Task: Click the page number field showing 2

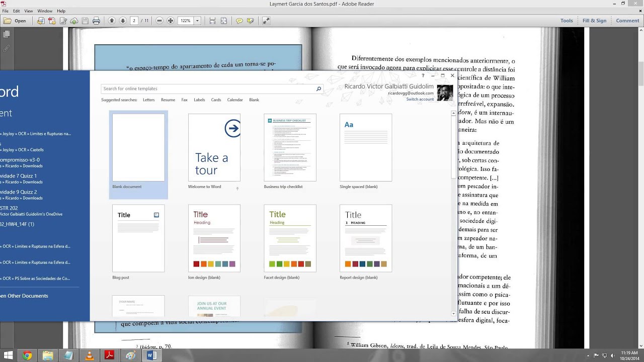Action: pyautogui.click(x=134, y=21)
